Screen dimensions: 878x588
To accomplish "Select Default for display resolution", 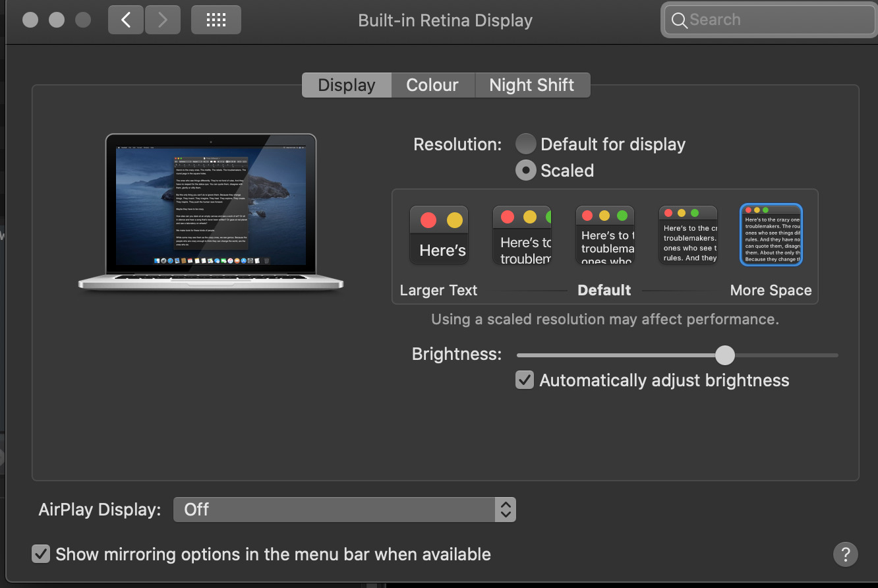I will [x=525, y=144].
